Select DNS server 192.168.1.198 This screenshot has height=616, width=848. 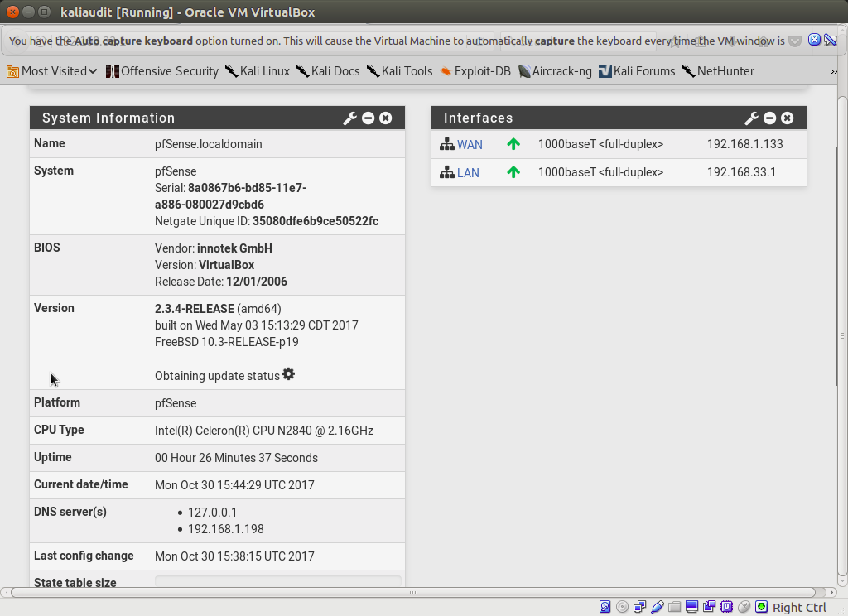(x=225, y=528)
